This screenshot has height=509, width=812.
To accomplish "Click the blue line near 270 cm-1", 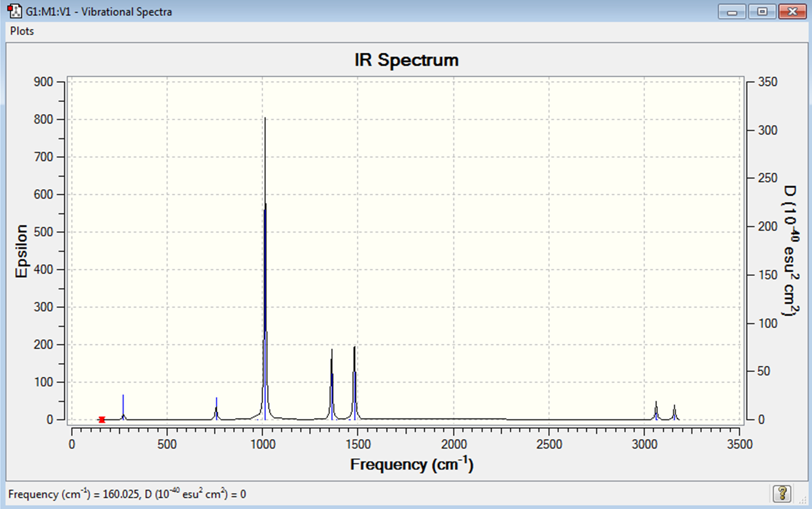I will [123, 407].
